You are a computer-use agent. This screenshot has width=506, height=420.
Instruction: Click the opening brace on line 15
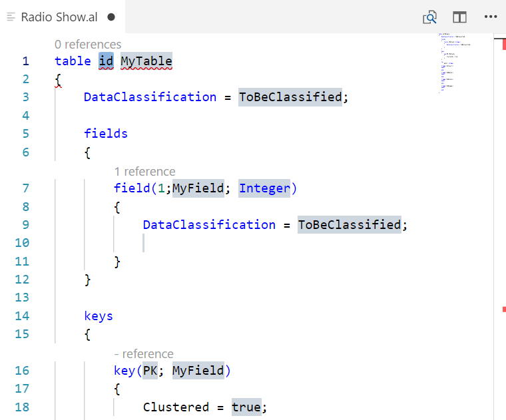(x=87, y=335)
